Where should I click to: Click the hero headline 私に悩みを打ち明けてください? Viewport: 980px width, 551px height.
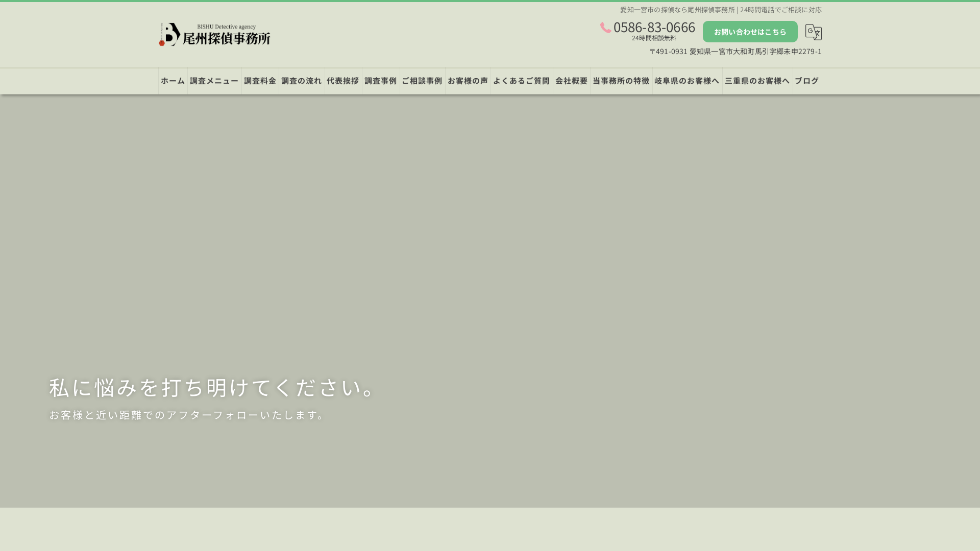214,387
